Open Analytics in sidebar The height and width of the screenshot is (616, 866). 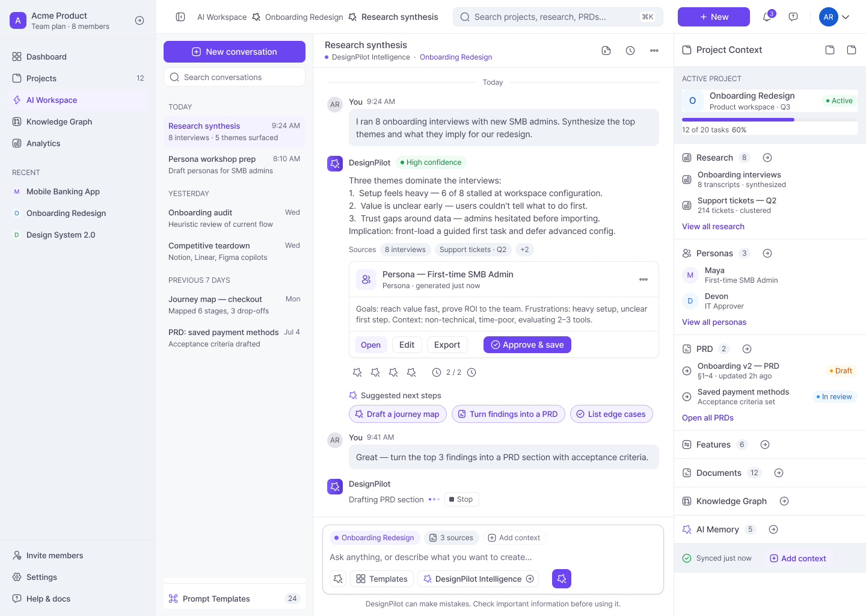78,143
